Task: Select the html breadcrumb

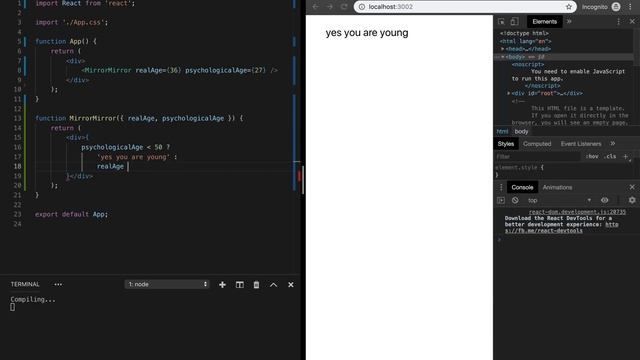Action: pos(502,131)
